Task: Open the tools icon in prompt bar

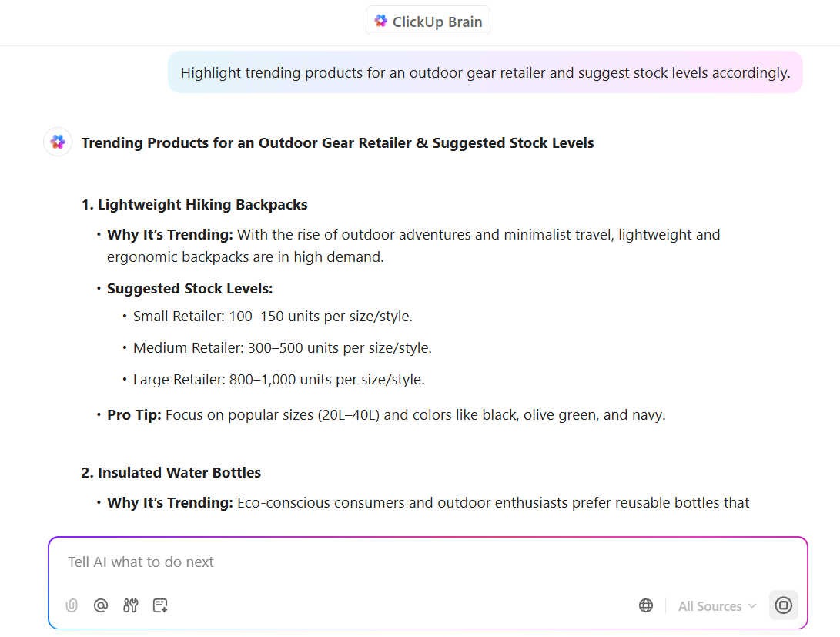Action: pos(130,605)
